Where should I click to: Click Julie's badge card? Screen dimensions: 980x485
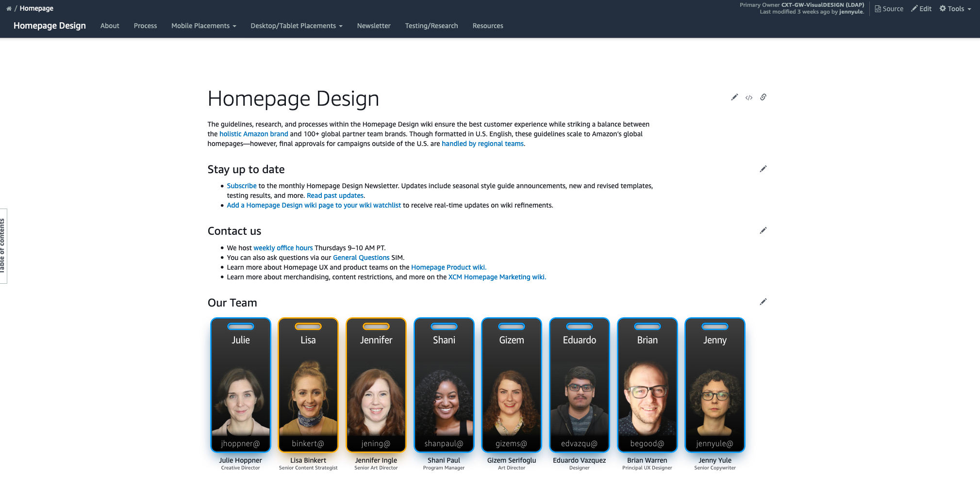(x=241, y=385)
